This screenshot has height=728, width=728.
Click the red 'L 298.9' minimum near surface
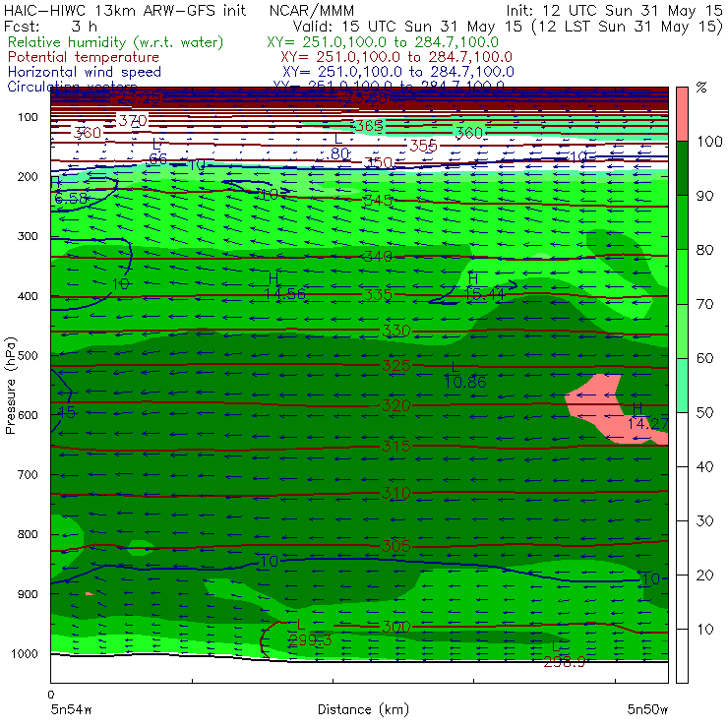pos(564,654)
